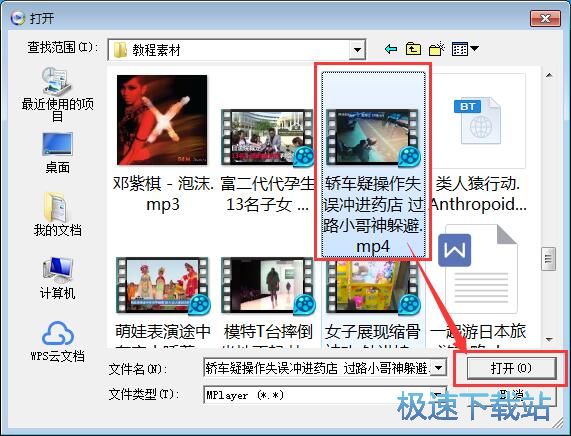Viewport: 571px width, 436px height.
Task: Open the View menu icon
Action: (x=465, y=49)
